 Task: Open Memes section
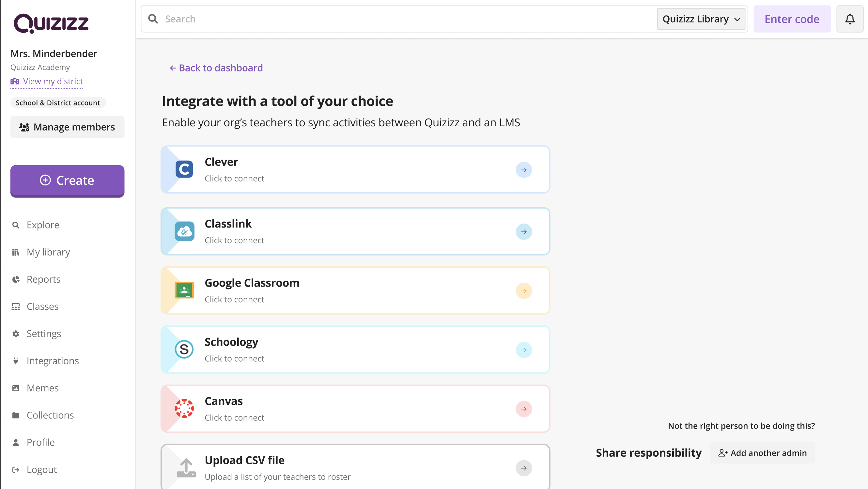click(x=42, y=388)
